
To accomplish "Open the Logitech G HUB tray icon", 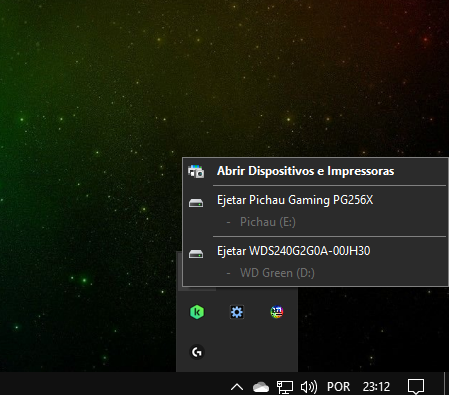I will (x=197, y=352).
